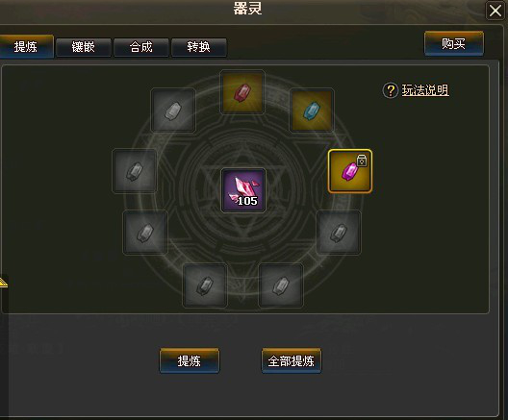Viewport: 508px width, 420px height.
Task: Click the empty gray slot directly above the bottom 提炼 button
Action: coord(205,285)
